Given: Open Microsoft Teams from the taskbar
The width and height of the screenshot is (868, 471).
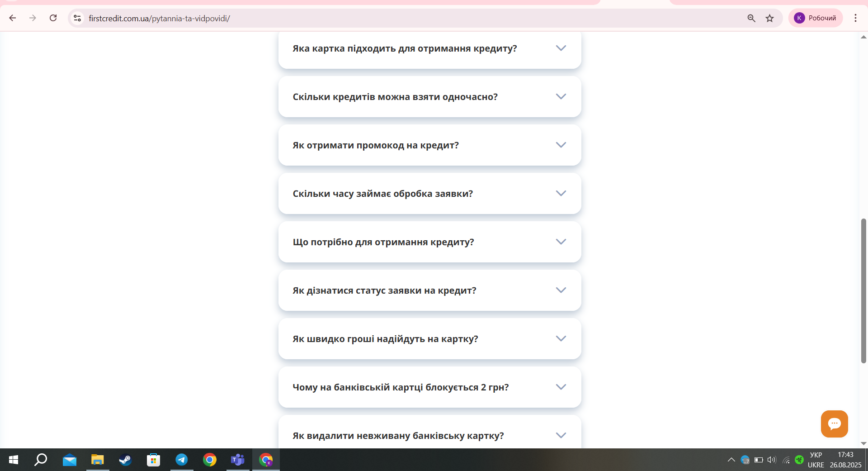Looking at the screenshot, I should pyautogui.click(x=238, y=460).
